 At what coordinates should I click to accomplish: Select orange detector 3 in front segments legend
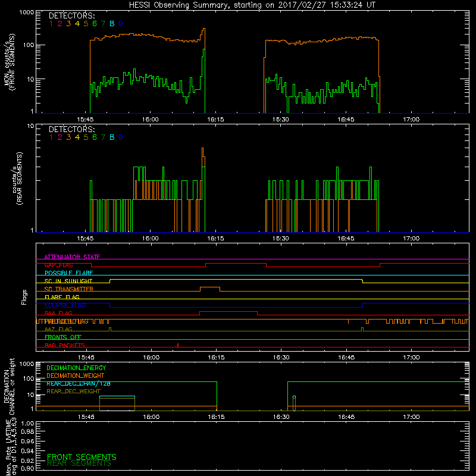click(x=68, y=23)
